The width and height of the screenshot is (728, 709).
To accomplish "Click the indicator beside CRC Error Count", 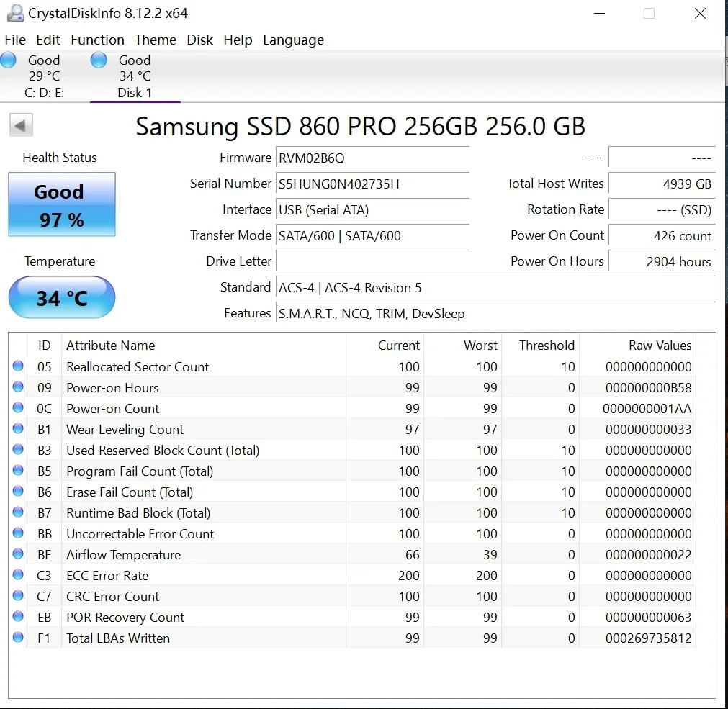I will 17,595.
